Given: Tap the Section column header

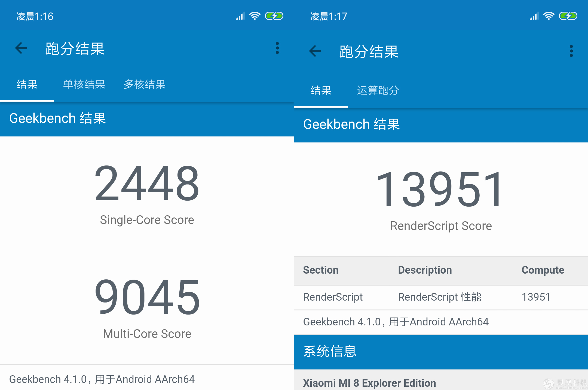Looking at the screenshot, I should (321, 270).
